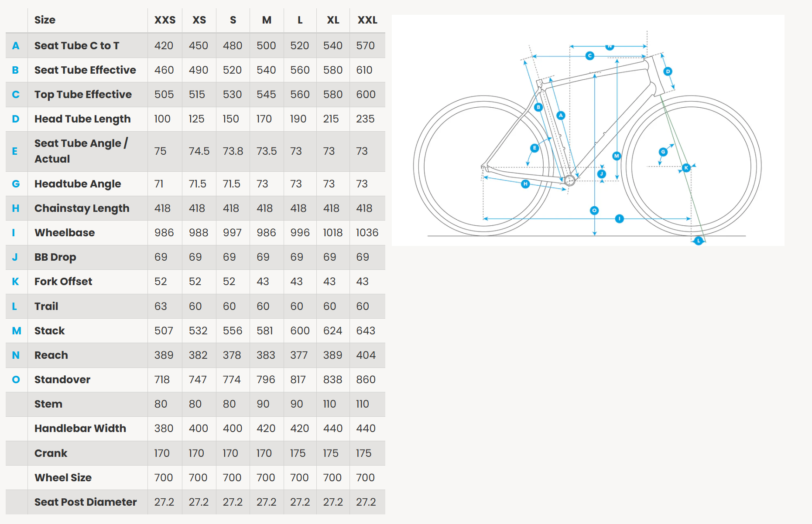812x524 pixels.
Task: Click the O standover marker in the diagram
Action: 594,211
